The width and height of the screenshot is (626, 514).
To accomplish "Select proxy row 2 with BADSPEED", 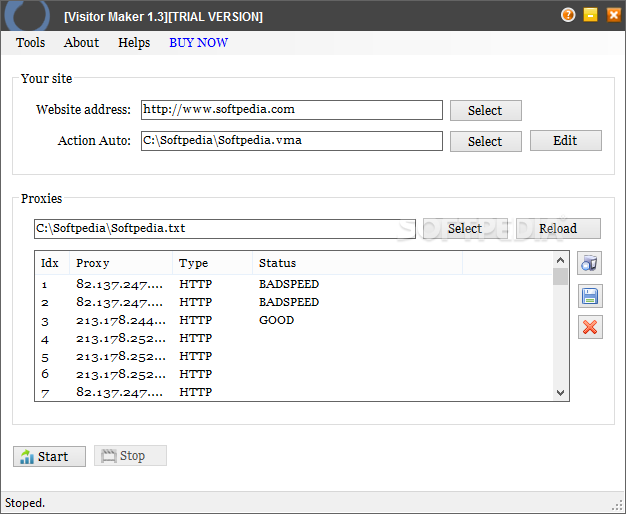I will (x=293, y=302).
